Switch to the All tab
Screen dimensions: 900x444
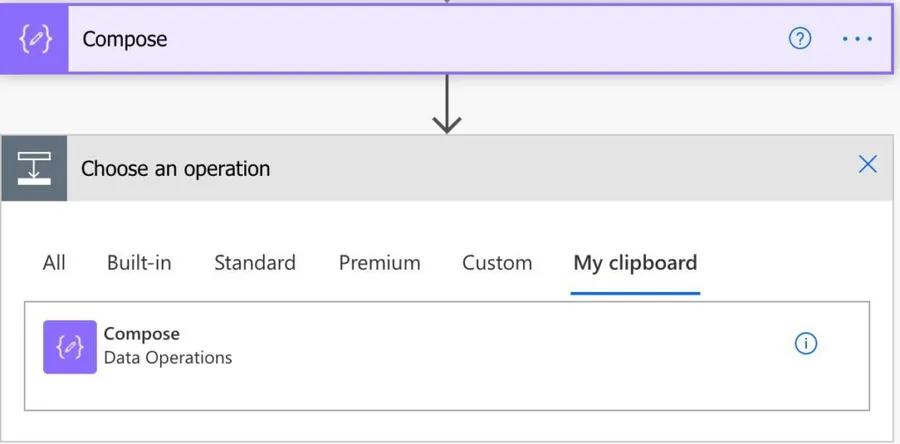[54, 263]
